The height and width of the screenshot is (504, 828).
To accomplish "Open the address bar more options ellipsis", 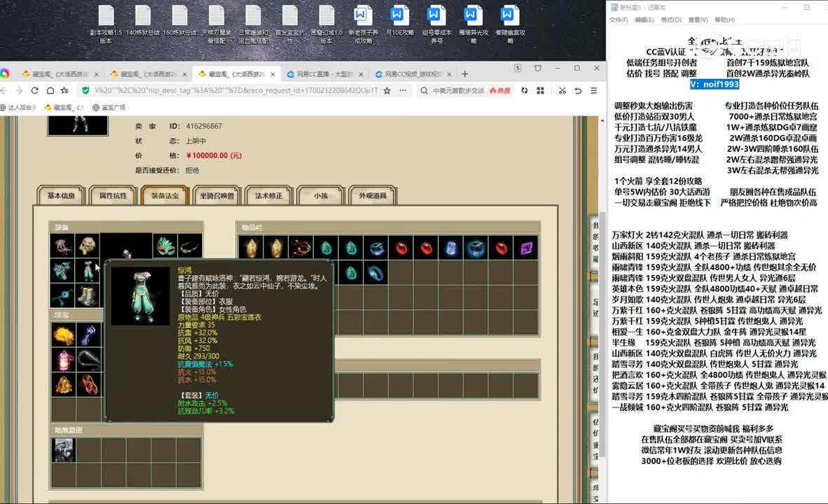I will coord(403,91).
